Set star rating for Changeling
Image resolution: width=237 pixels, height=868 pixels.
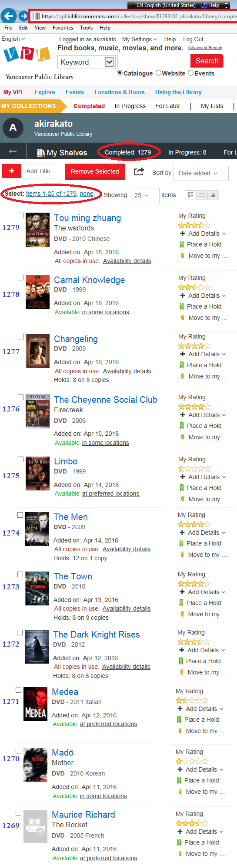[x=194, y=346]
